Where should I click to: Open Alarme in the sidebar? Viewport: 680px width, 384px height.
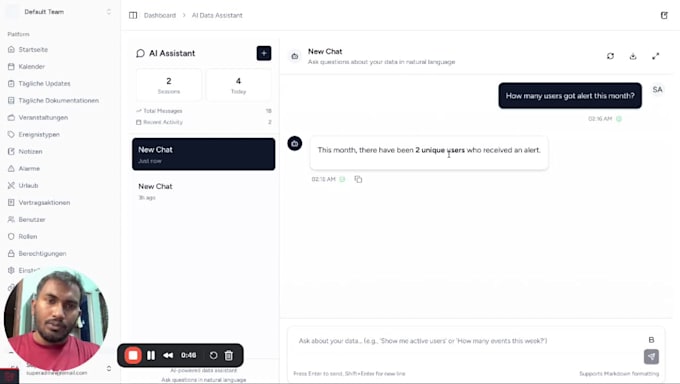pyautogui.click(x=29, y=168)
